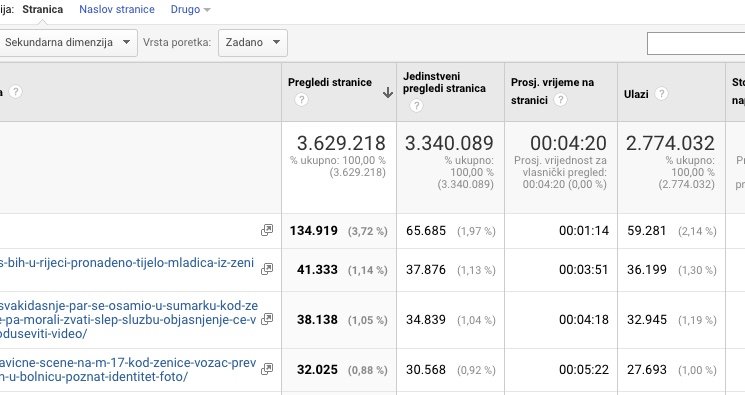
Task: Click help icon for Jedinstveni pregledi stranica
Action: 416,106
